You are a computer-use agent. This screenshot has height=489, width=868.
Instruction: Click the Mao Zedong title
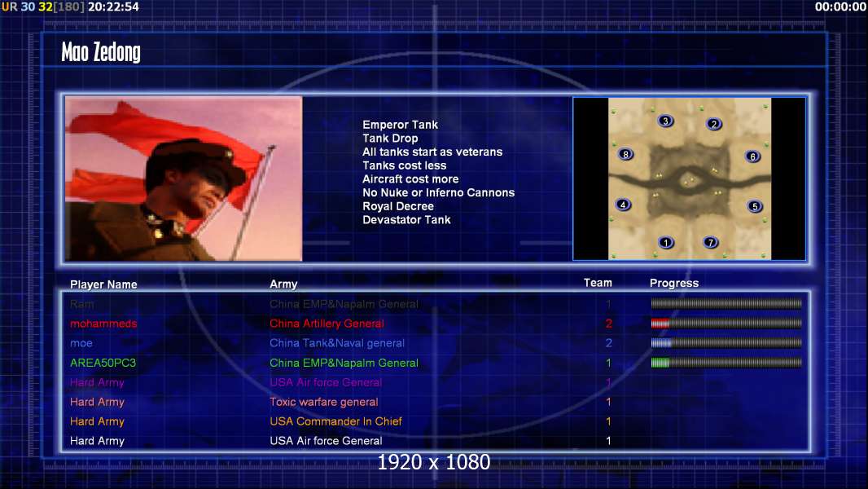pyautogui.click(x=101, y=52)
